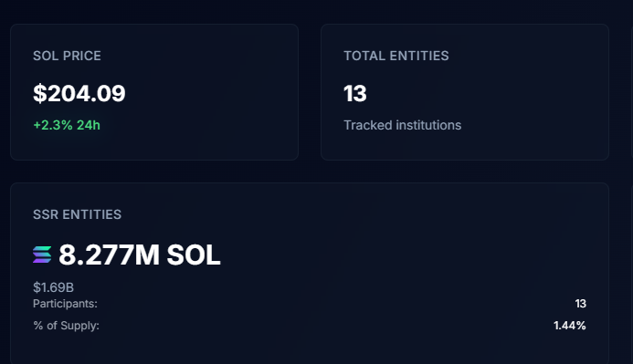
Task: Click the 1.44% supply value
Action: pyautogui.click(x=570, y=326)
